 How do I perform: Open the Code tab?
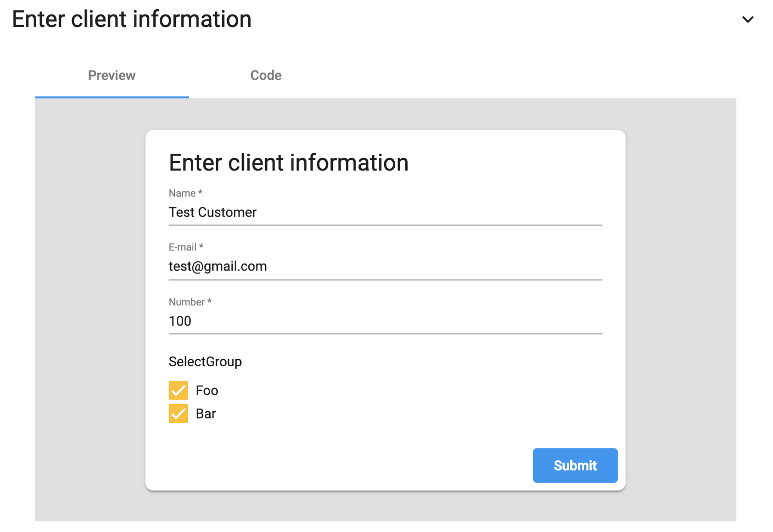[x=266, y=75]
